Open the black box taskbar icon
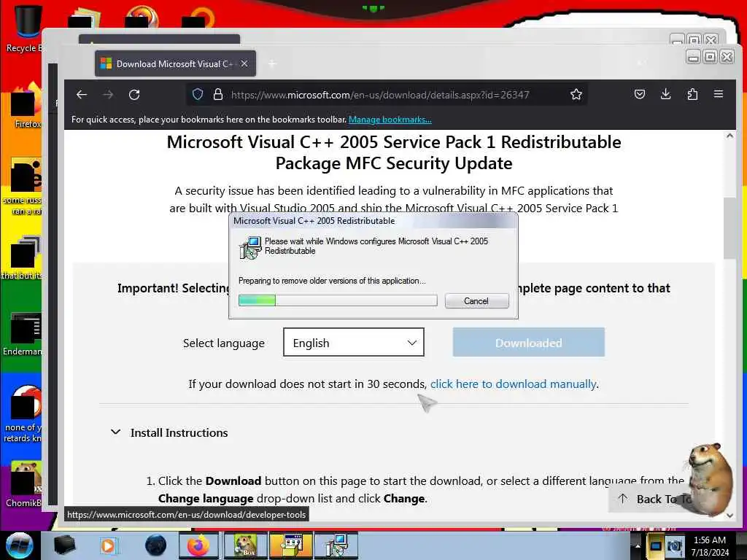The height and width of the screenshot is (560, 747). 64,545
